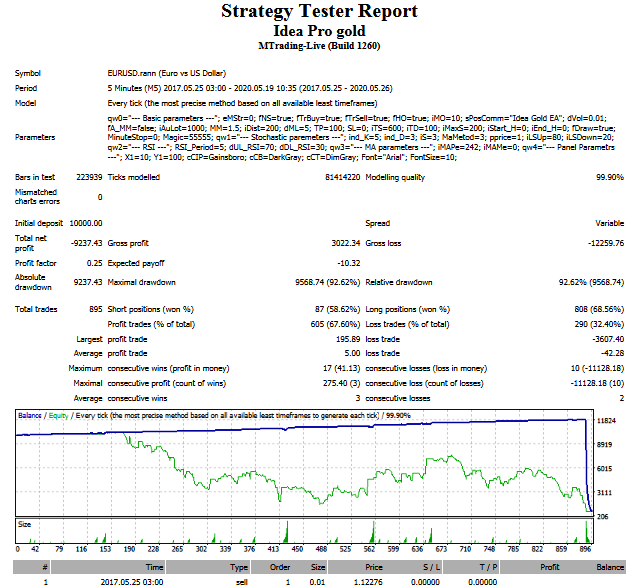Click maximal consecutive loss value '-11128.18 (10)'
This screenshot has height=588, width=638.
point(597,383)
